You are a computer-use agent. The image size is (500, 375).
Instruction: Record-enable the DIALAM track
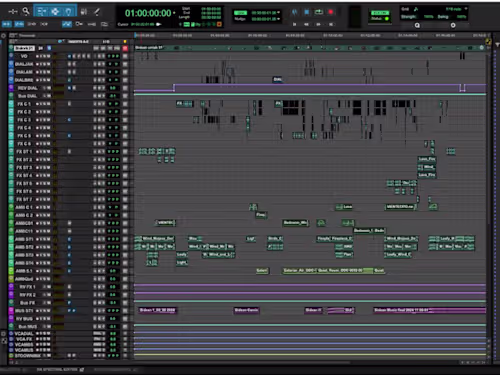38,72
